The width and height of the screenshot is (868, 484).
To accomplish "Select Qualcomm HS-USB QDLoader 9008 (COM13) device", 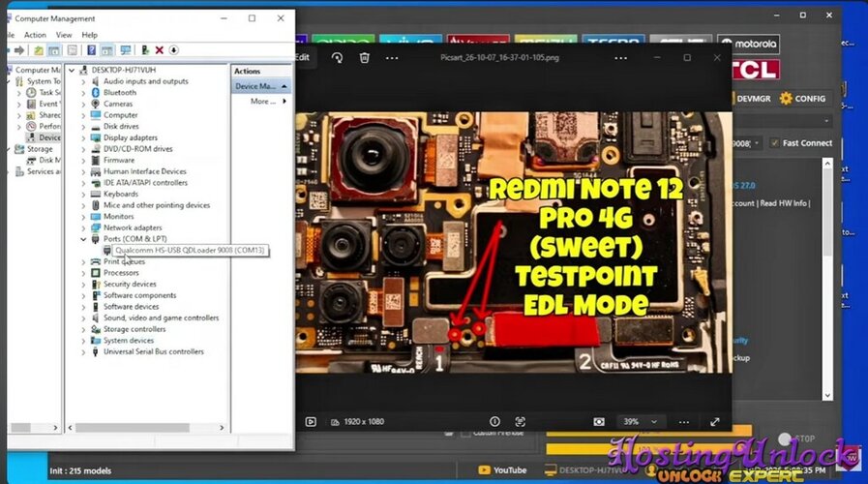I will click(190, 251).
